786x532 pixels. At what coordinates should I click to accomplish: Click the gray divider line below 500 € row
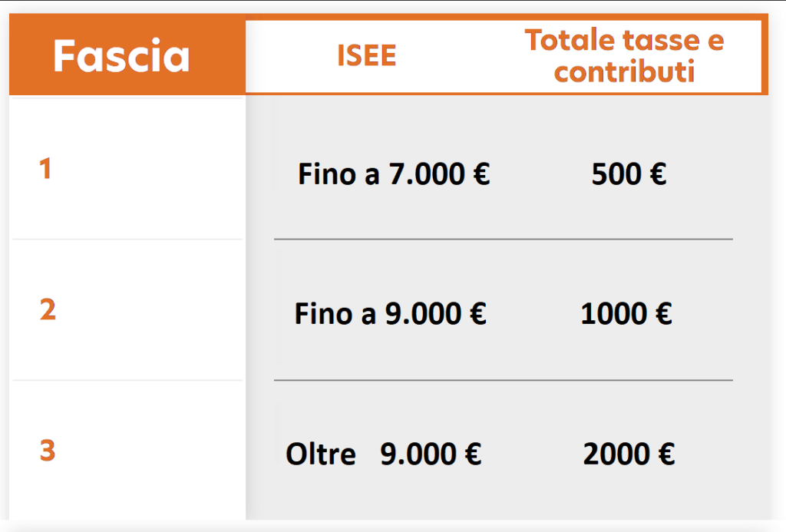503,240
